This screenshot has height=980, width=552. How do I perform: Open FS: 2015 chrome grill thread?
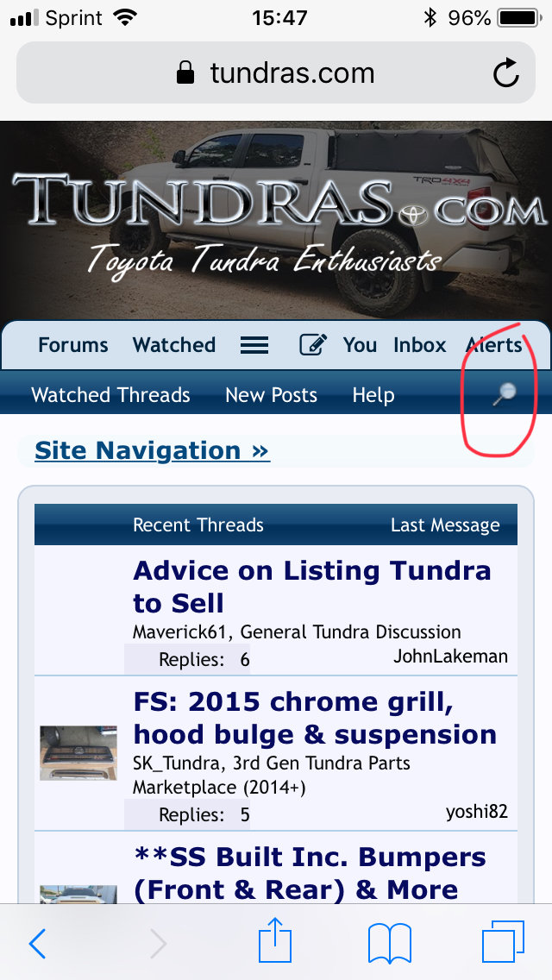tap(315, 718)
